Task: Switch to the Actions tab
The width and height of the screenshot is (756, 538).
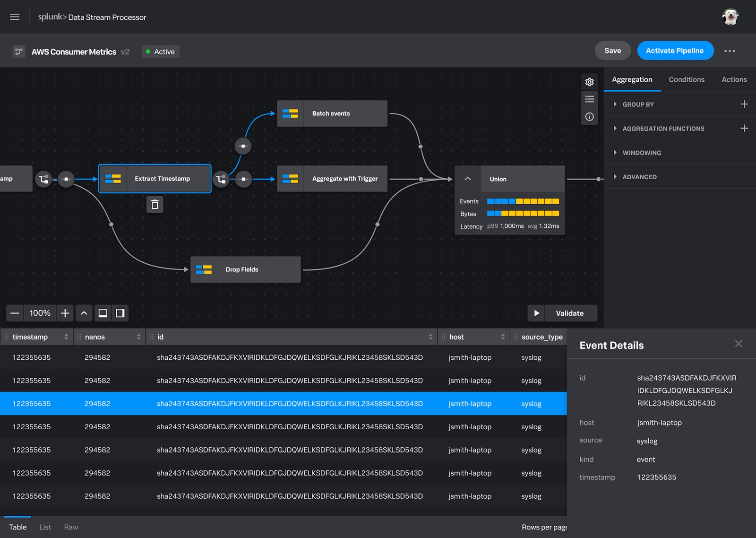Action: [734, 79]
